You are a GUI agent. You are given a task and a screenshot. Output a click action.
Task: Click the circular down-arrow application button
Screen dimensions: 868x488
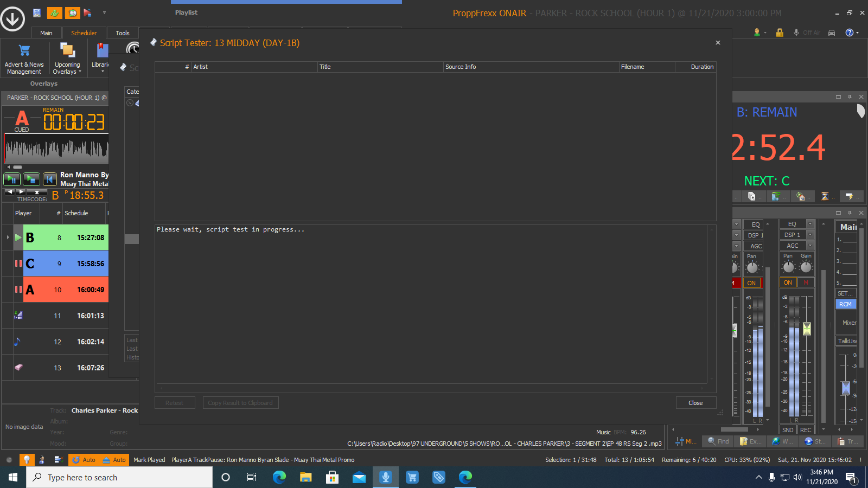[x=12, y=19]
